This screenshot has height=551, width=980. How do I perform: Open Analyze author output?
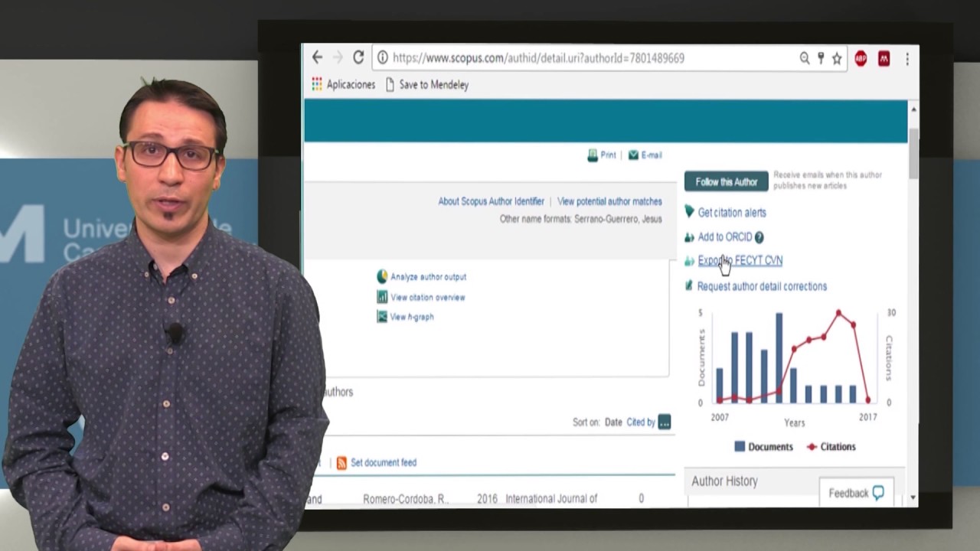(x=427, y=277)
